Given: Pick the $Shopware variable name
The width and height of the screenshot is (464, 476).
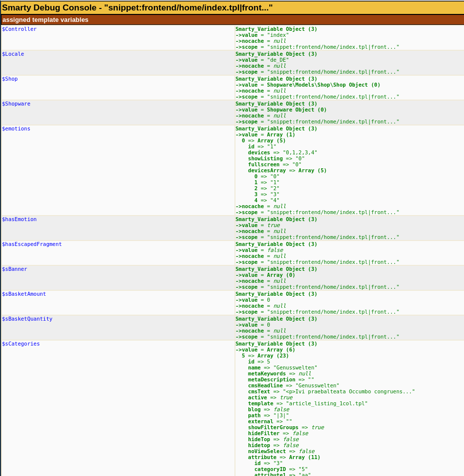Looking at the screenshot, I should click(16, 104).
